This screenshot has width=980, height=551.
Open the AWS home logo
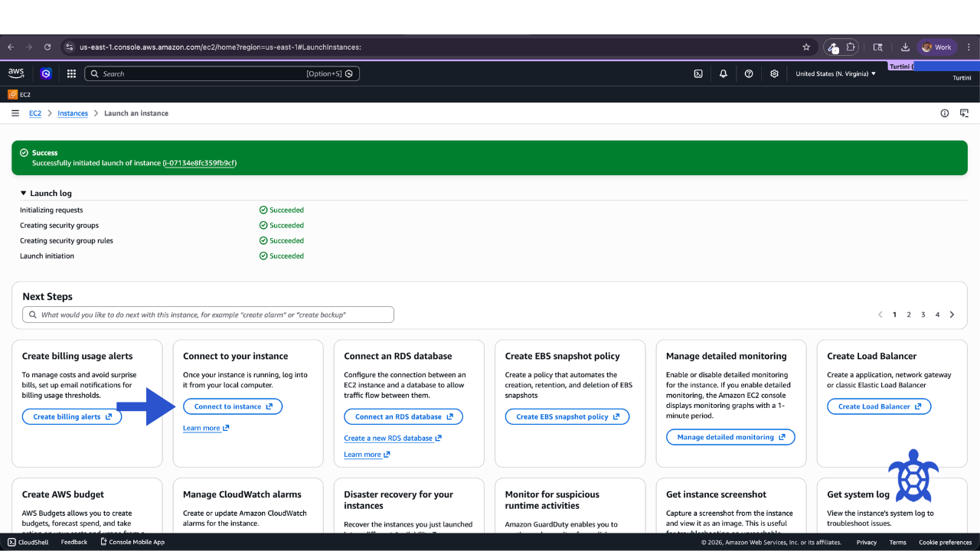(x=16, y=73)
